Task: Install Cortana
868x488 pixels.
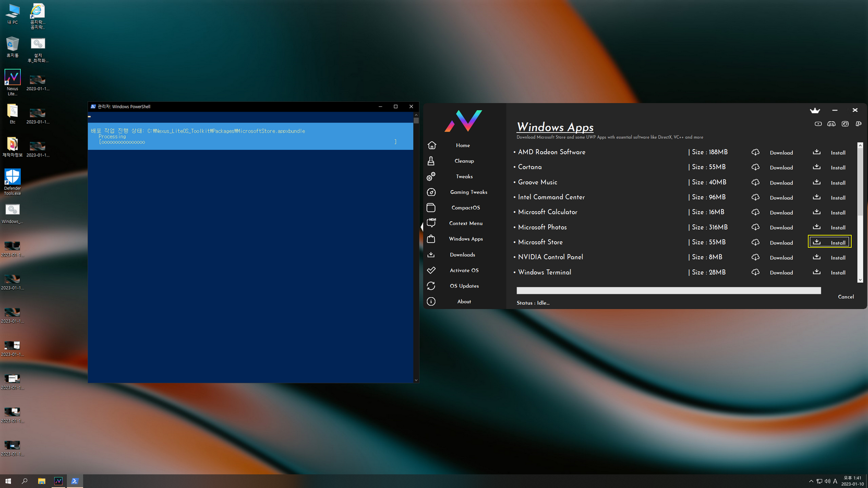Action: (838, 168)
